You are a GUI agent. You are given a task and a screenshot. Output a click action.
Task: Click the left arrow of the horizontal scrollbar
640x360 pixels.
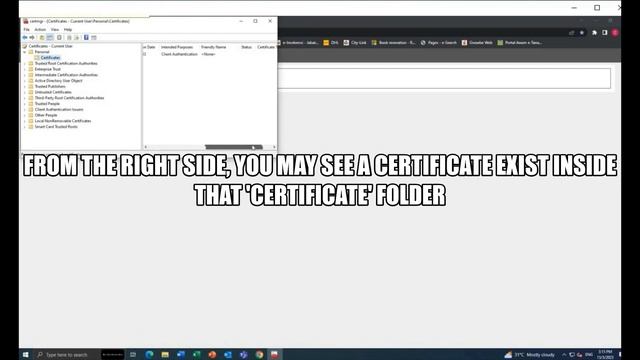point(146,147)
